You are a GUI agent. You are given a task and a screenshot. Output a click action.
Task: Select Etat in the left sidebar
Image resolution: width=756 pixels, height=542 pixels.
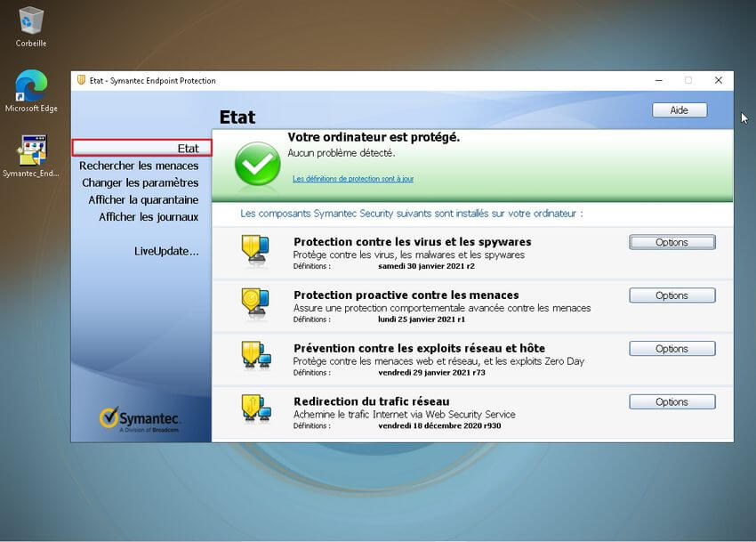141,148
